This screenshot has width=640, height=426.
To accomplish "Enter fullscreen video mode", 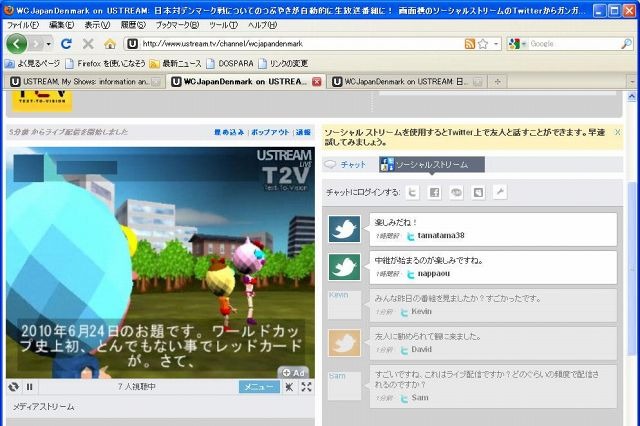I will [x=306, y=386].
